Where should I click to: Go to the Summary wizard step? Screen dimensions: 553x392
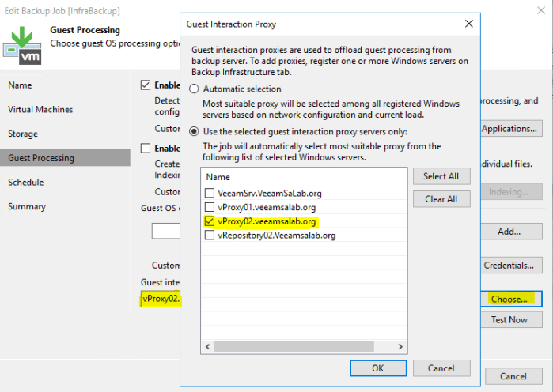(27, 206)
